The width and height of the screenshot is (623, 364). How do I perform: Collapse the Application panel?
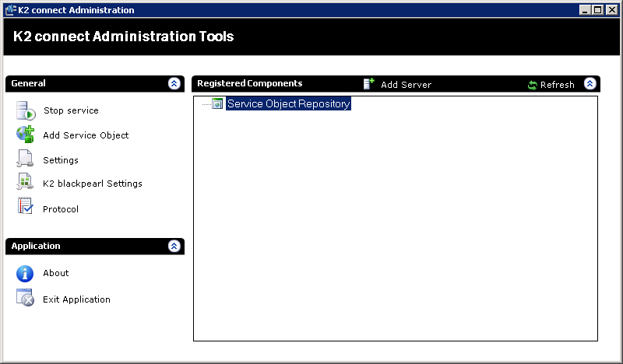174,246
